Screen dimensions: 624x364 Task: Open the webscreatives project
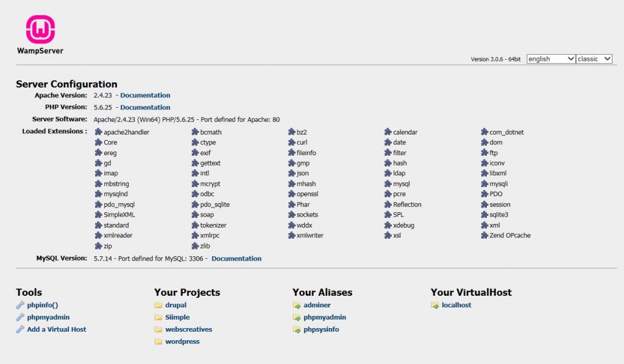[189, 329]
